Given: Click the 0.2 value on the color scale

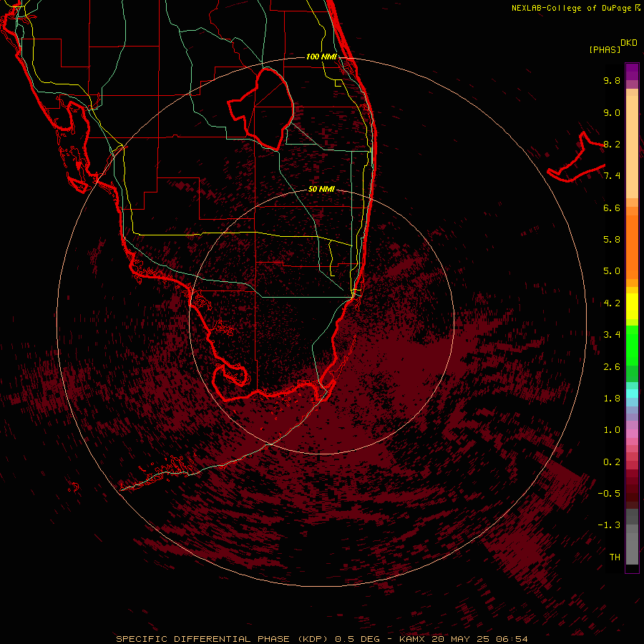Looking at the screenshot, I should tap(612, 462).
